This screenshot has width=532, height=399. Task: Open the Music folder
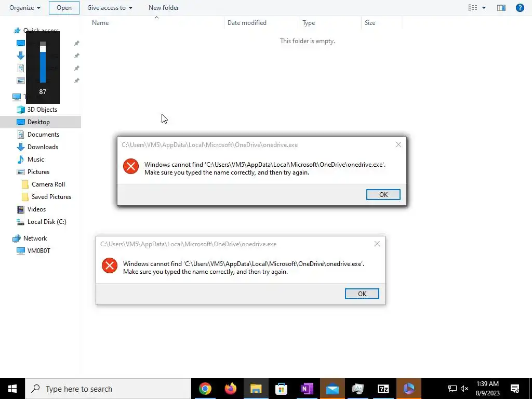pos(36,159)
